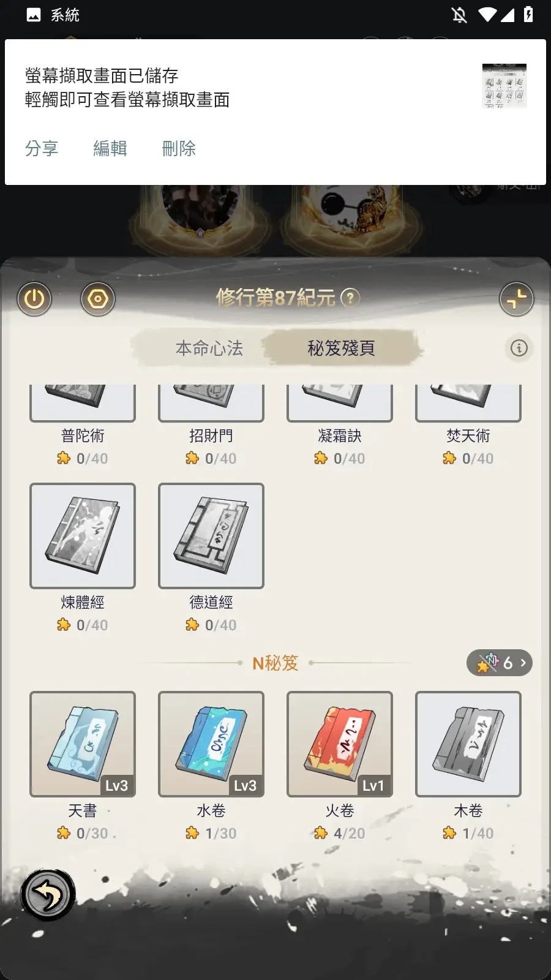
Task: Select the 天書 manual icon
Action: coord(83,744)
